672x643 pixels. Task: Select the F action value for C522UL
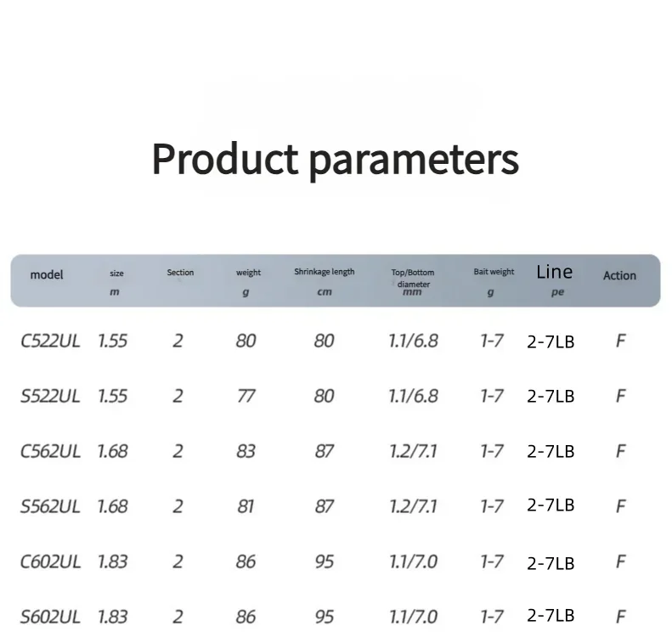coord(621,341)
